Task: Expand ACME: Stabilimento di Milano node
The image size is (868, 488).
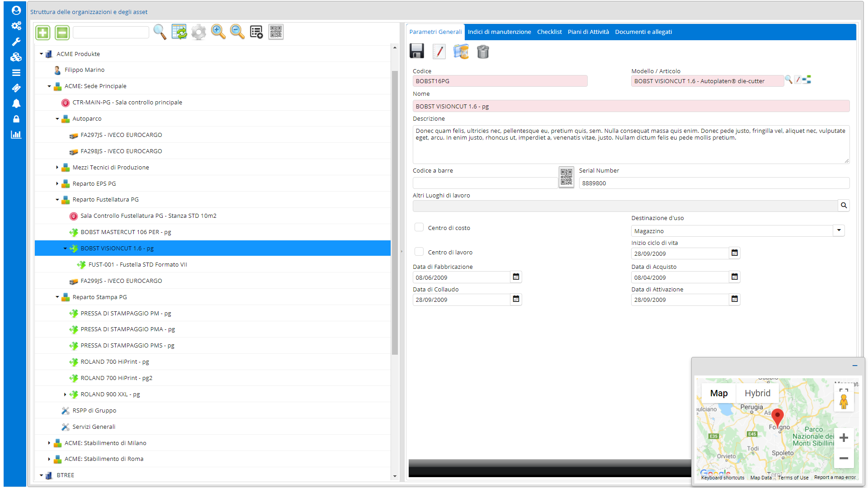Action: pyautogui.click(x=49, y=443)
